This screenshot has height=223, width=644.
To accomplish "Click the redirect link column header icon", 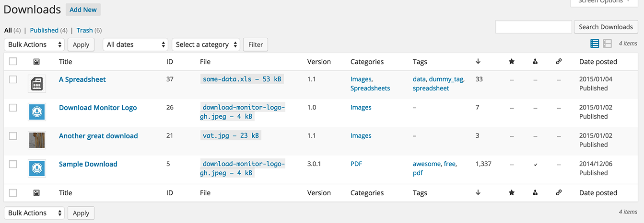I will [559, 61].
